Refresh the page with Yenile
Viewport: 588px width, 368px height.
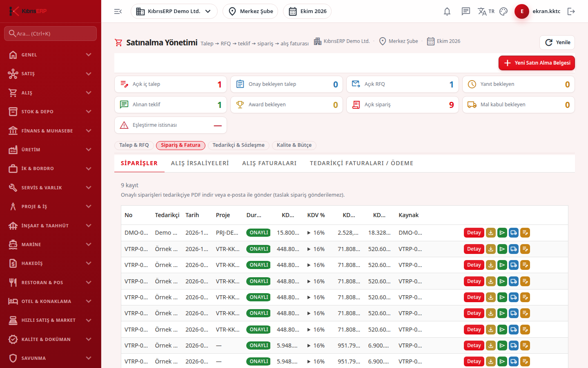pos(557,43)
